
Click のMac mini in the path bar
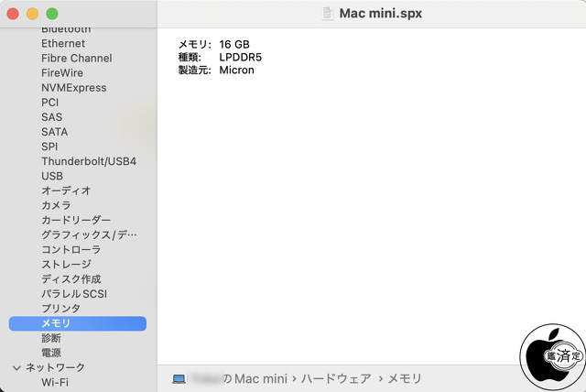pyautogui.click(x=255, y=379)
